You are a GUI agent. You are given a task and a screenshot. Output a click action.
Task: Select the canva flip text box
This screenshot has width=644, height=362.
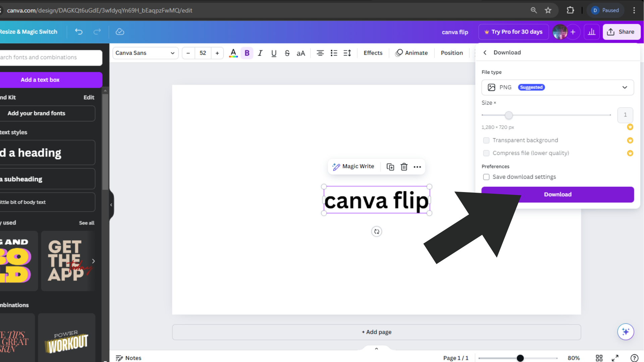[x=376, y=200]
